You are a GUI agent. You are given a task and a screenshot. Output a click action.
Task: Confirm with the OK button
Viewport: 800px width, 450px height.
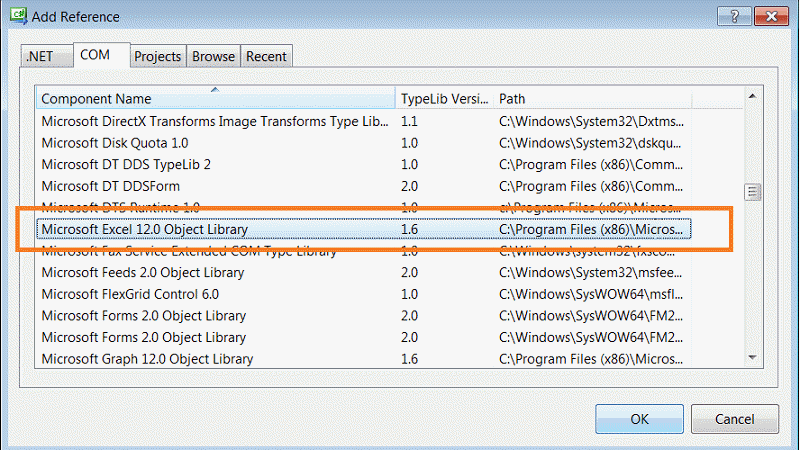(639, 419)
